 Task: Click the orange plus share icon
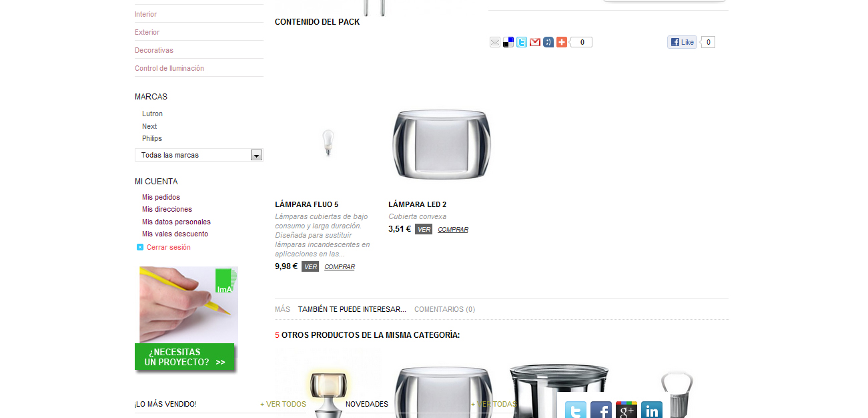[562, 42]
